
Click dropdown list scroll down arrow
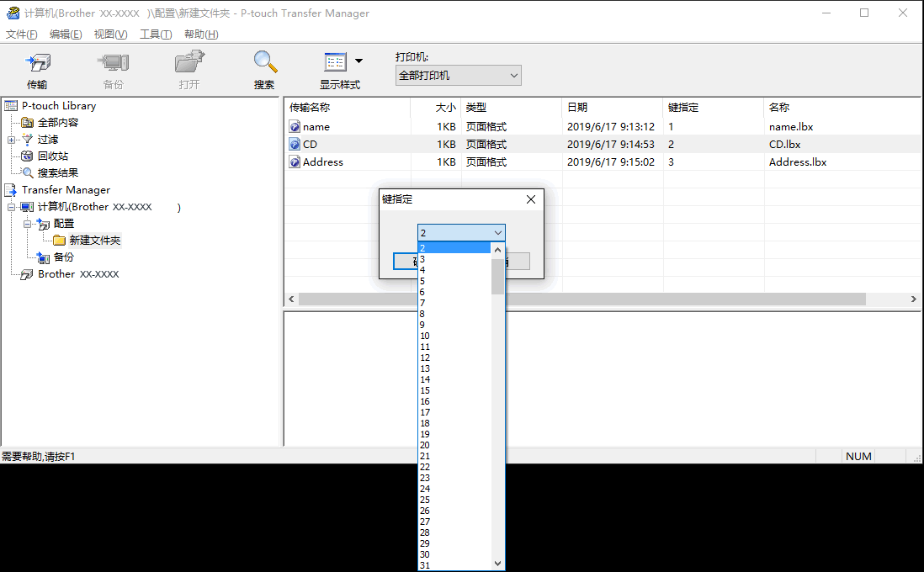(x=498, y=564)
